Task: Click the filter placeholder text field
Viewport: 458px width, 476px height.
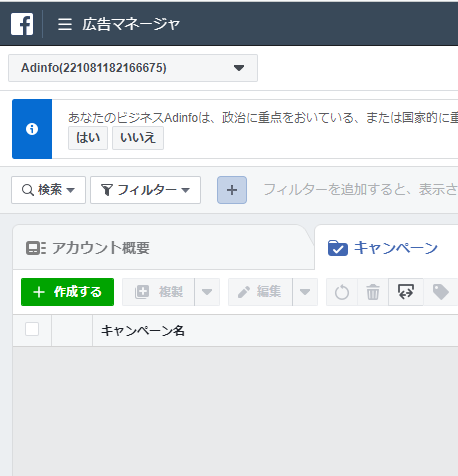Action: 361,190
